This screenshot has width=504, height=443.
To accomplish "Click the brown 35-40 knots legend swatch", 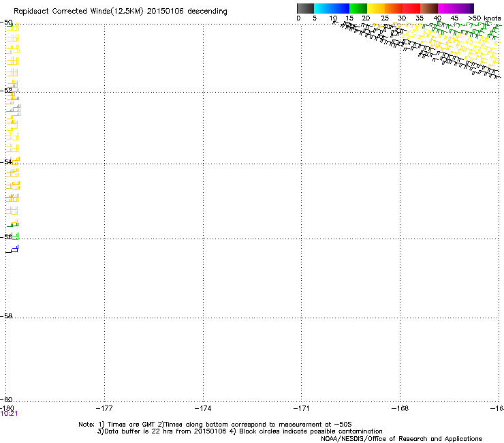I will (429, 8).
